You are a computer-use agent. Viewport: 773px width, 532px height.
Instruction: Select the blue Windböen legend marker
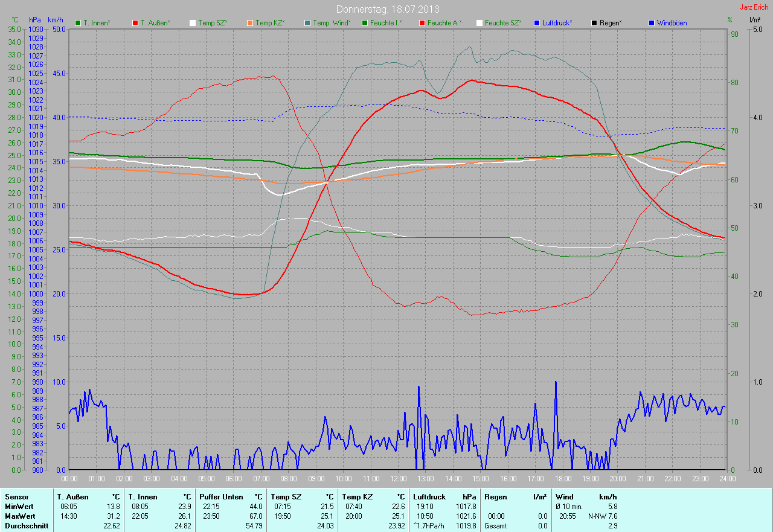pos(652,23)
